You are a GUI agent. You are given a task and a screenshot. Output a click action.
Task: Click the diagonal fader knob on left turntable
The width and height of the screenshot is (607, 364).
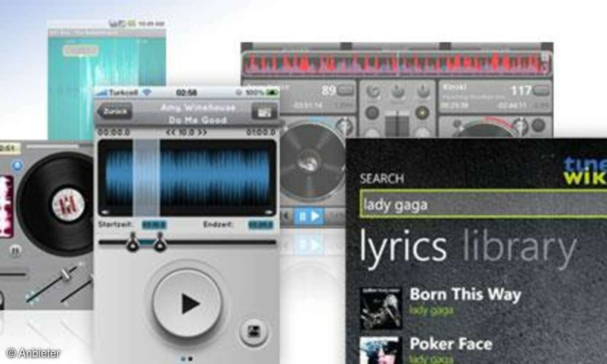(65, 275)
